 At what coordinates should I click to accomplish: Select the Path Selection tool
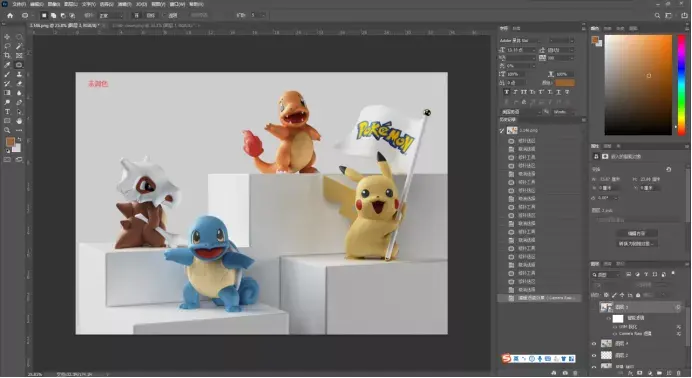point(19,112)
